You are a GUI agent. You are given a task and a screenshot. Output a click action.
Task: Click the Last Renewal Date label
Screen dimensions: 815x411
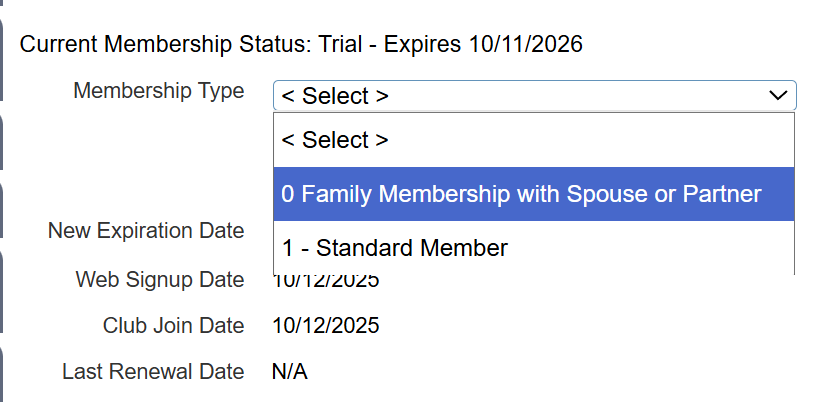[x=153, y=372]
